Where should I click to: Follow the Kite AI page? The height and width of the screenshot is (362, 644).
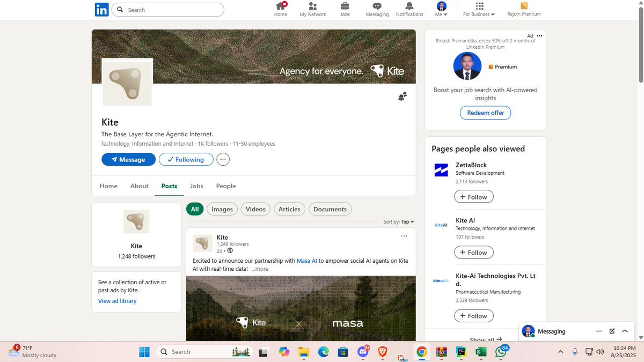pos(474,252)
